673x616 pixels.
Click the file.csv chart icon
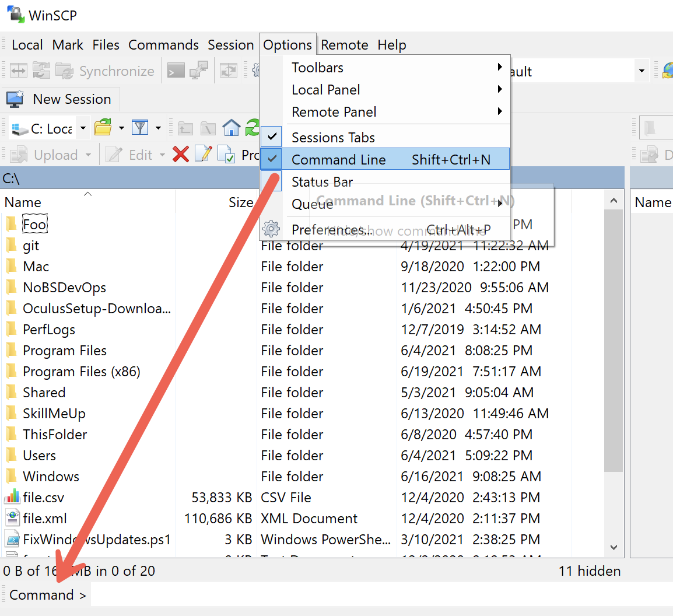point(12,496)
